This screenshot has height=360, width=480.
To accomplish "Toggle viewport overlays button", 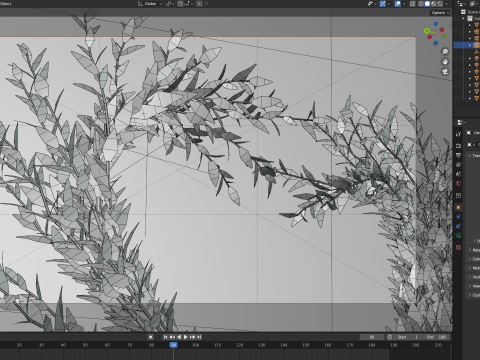I will point(398,4).
